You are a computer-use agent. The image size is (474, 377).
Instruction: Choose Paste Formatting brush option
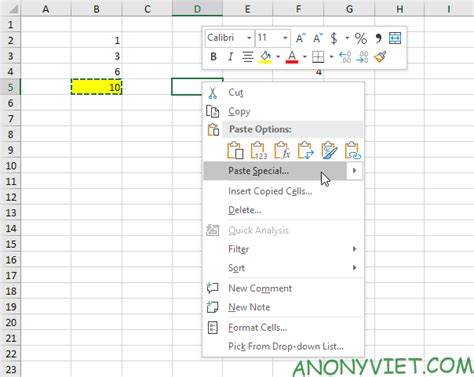pos(329,150)
